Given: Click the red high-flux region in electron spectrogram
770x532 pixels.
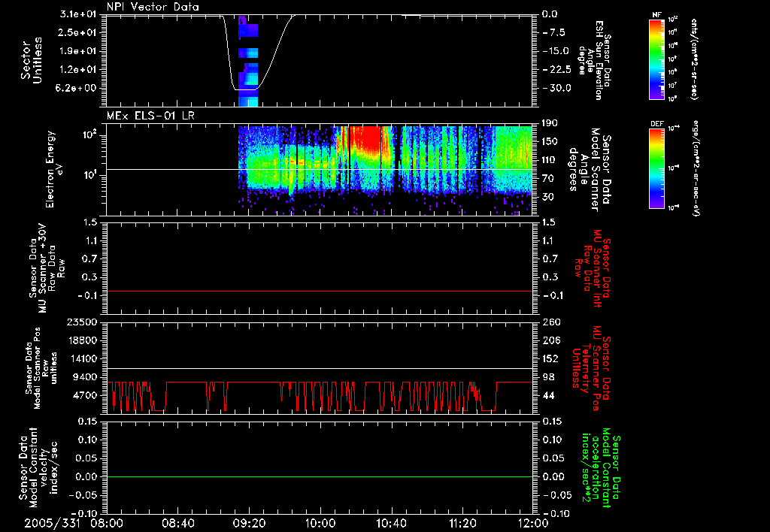Looking at the screenshot, I should pyautogui.click(x=366, y=138).
